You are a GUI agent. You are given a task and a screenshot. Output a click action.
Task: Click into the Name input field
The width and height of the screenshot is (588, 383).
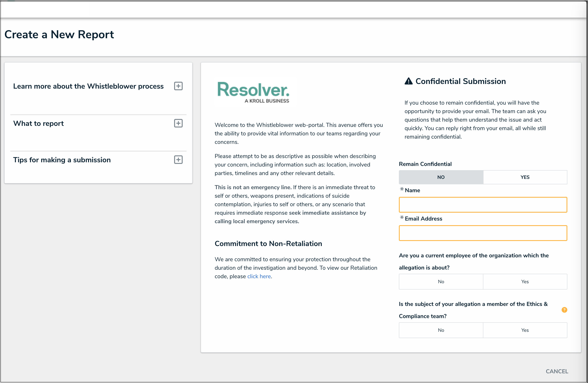pyautogui.click(x=483, y=205)
